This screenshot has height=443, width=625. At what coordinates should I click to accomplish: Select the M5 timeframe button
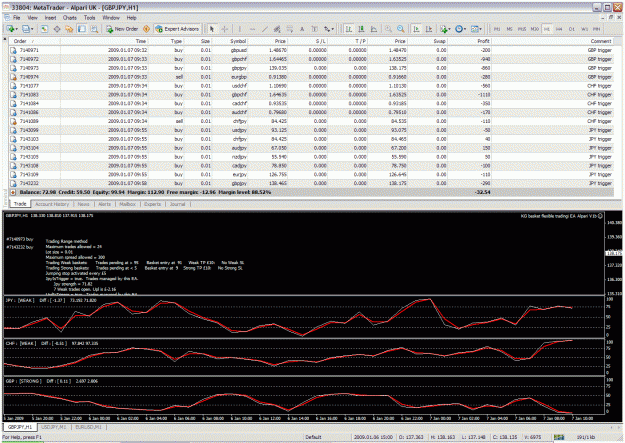[509, 29]
